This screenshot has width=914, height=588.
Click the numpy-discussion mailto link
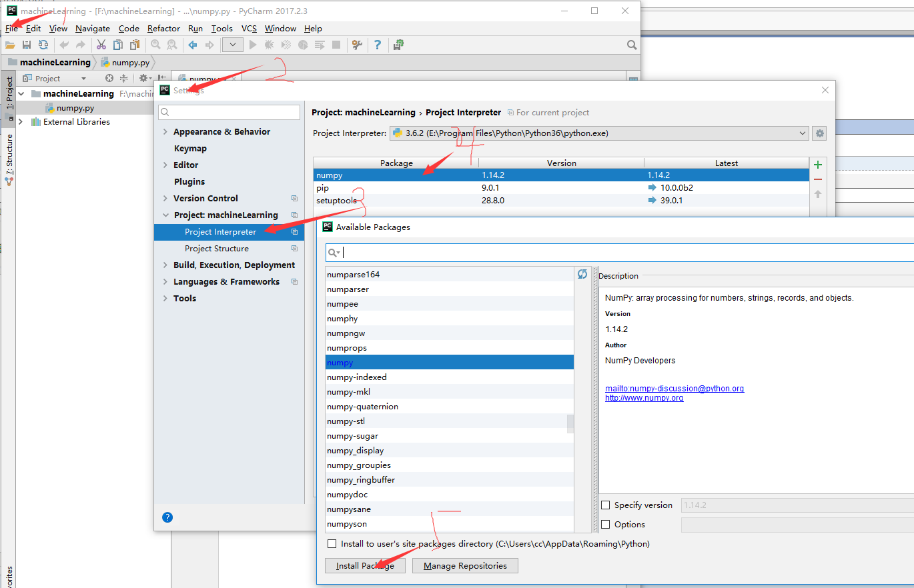tap(674, 389)
